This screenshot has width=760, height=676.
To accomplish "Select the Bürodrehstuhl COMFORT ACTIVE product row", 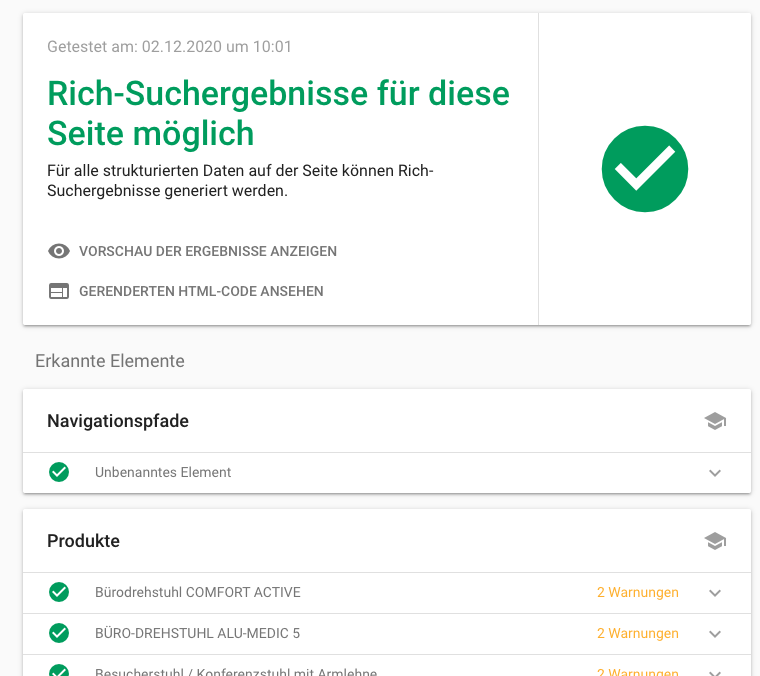I will pyautogui.click(x=198, y=592).
